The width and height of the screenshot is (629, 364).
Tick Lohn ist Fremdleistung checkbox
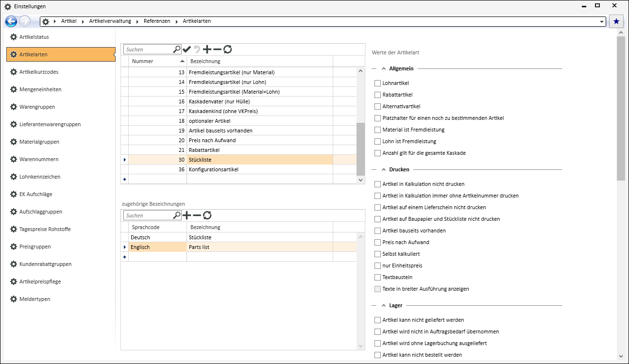click(x=377, y=141)
